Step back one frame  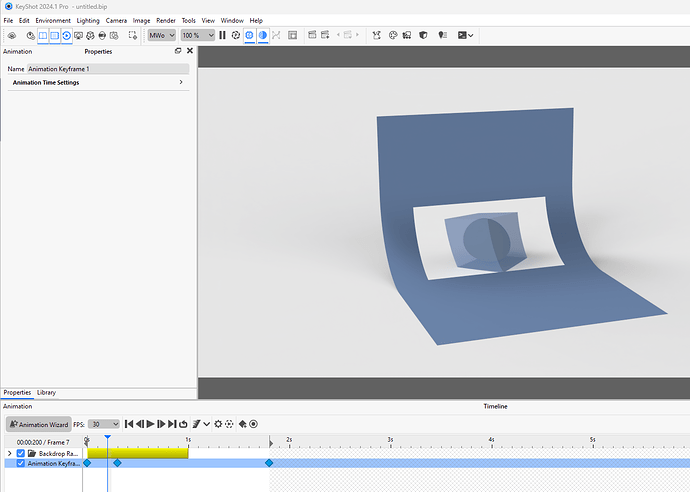coord(139,424)
